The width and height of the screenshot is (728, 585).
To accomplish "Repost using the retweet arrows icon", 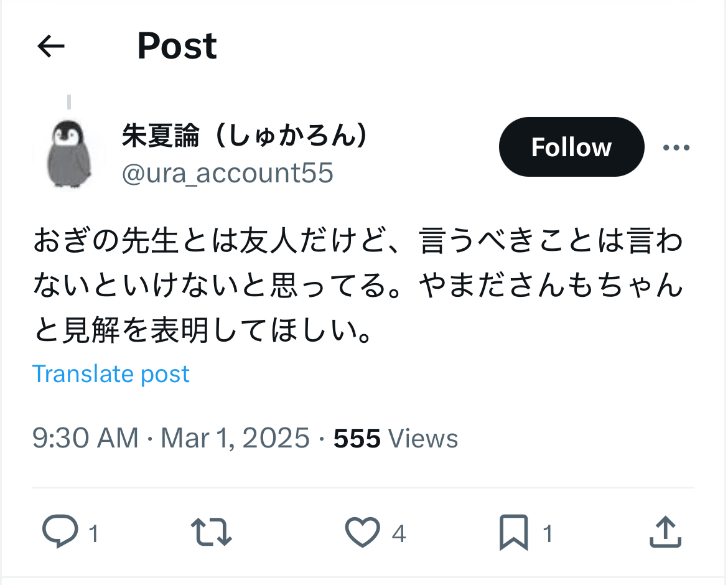I will [212, 532].
